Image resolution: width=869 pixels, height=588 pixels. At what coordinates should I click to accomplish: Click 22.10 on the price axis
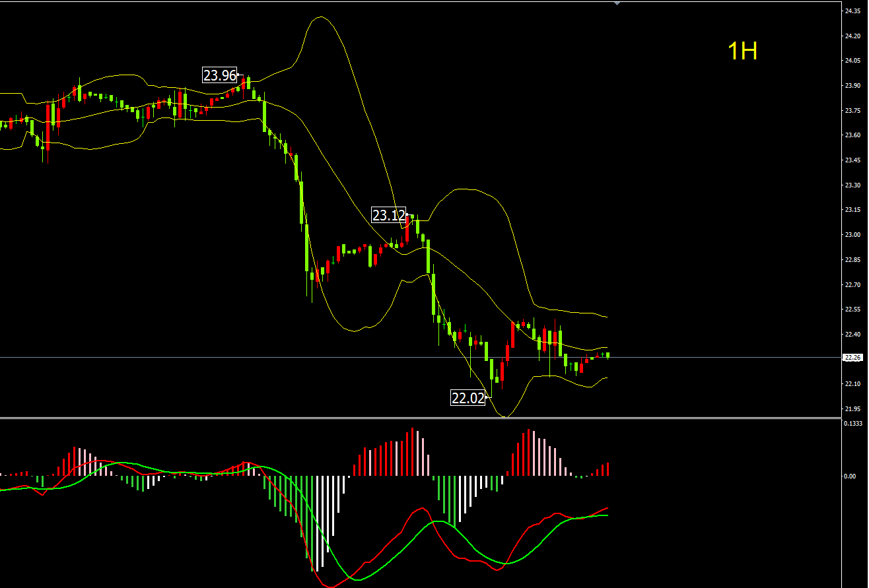(852, 384)
